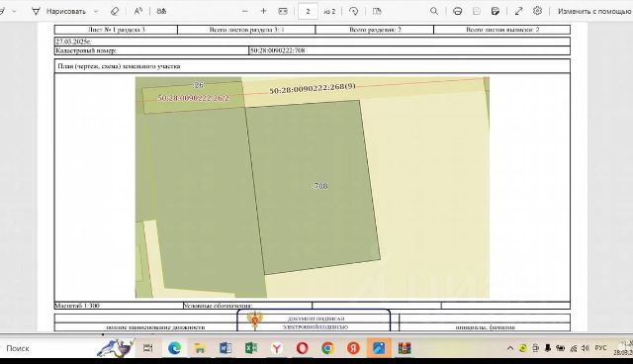
Task: Click the Поиск taskbar search box
Action: click(x=18, y=348)
